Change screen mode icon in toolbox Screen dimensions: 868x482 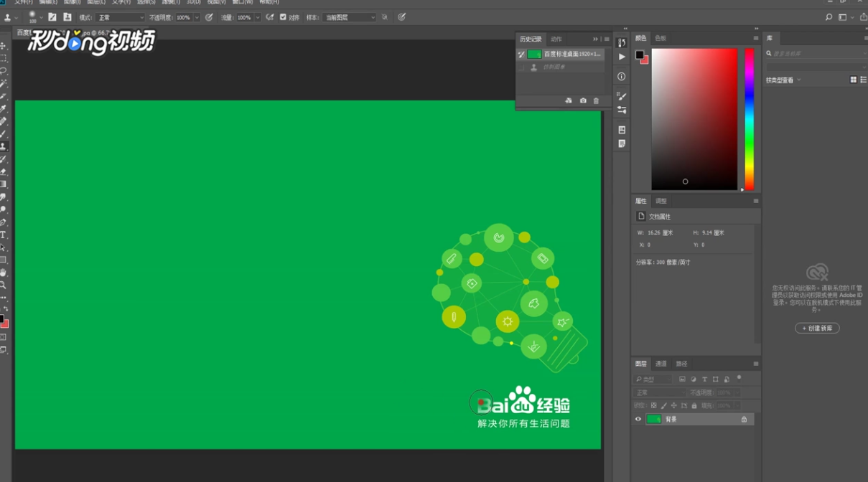[x=4, y=350]
